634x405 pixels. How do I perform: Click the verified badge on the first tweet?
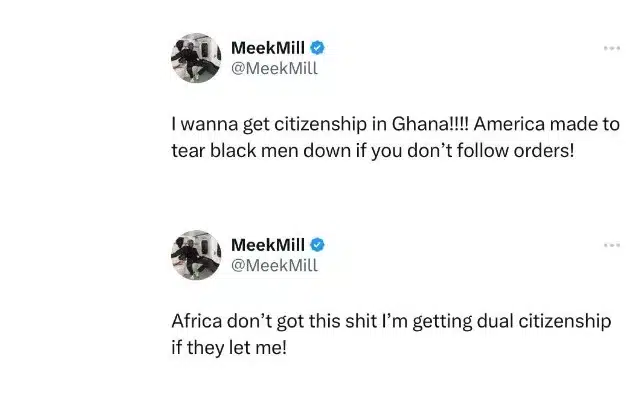click(x=317, y=48)
